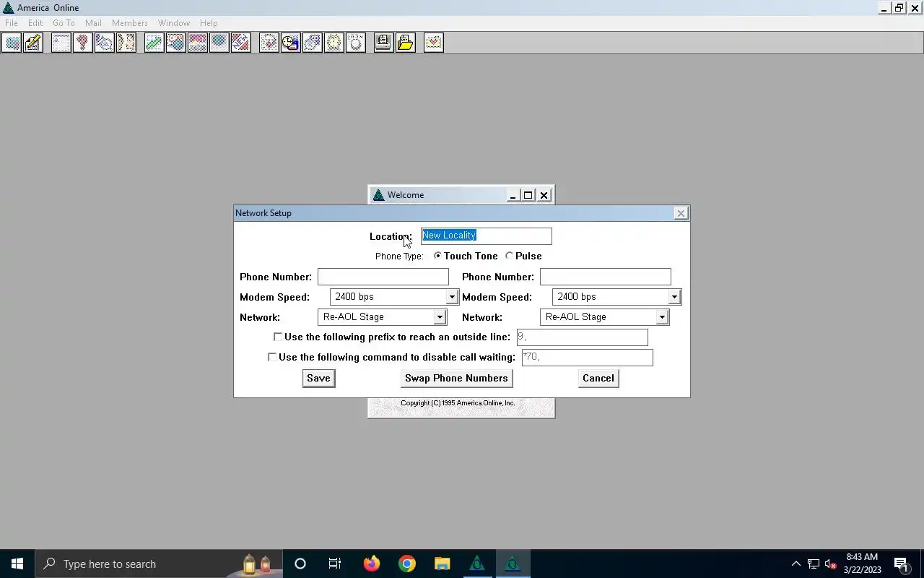Open People Connection faces icon
The height and width of the screenshot is (578, 924).
pos(126,43)
